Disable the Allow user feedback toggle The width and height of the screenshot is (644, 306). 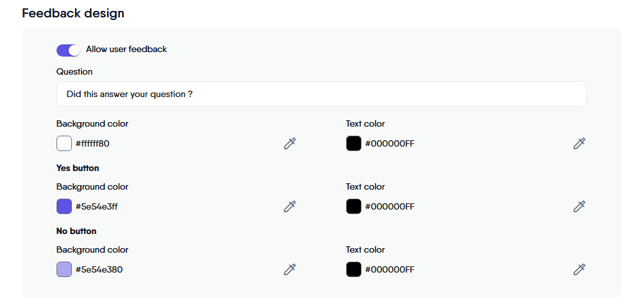tap(68, 50)
